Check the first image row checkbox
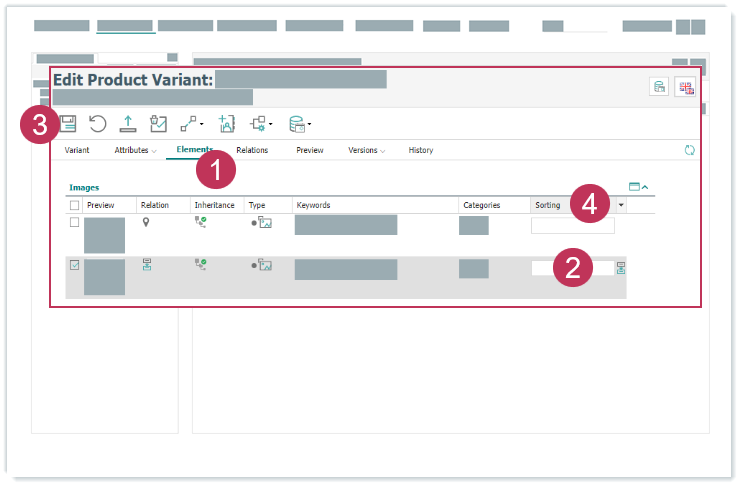The width and height of the screenshot is (741, 487). point(74,222)
